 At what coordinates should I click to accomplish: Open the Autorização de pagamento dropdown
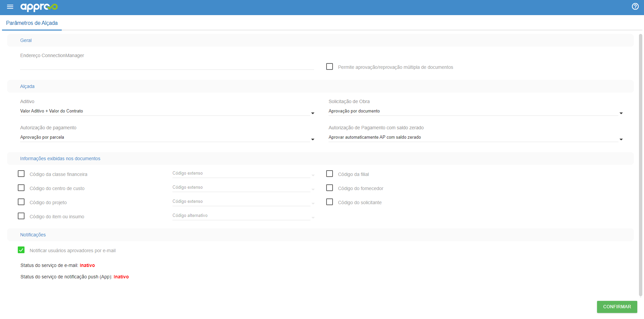click(167, 137)
